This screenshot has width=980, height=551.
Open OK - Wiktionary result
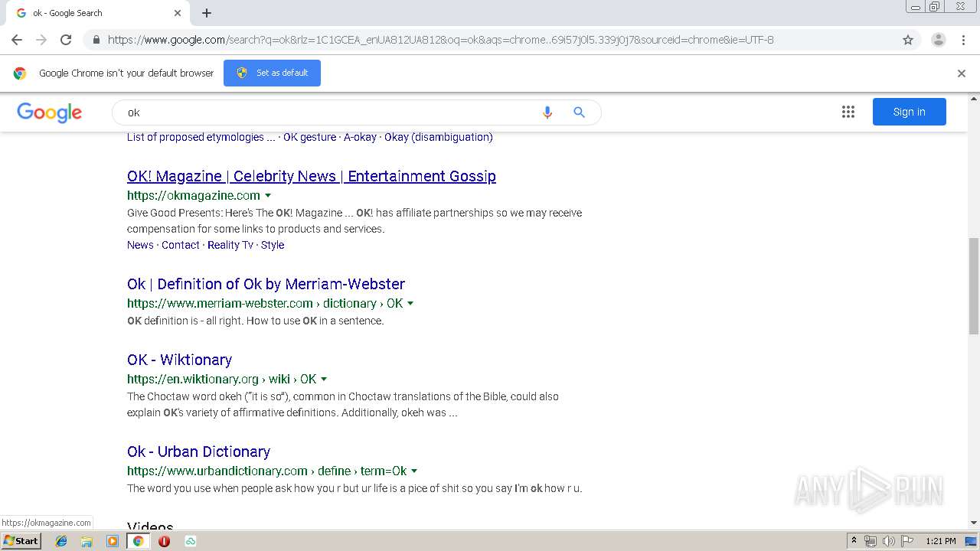coord(179,360)
